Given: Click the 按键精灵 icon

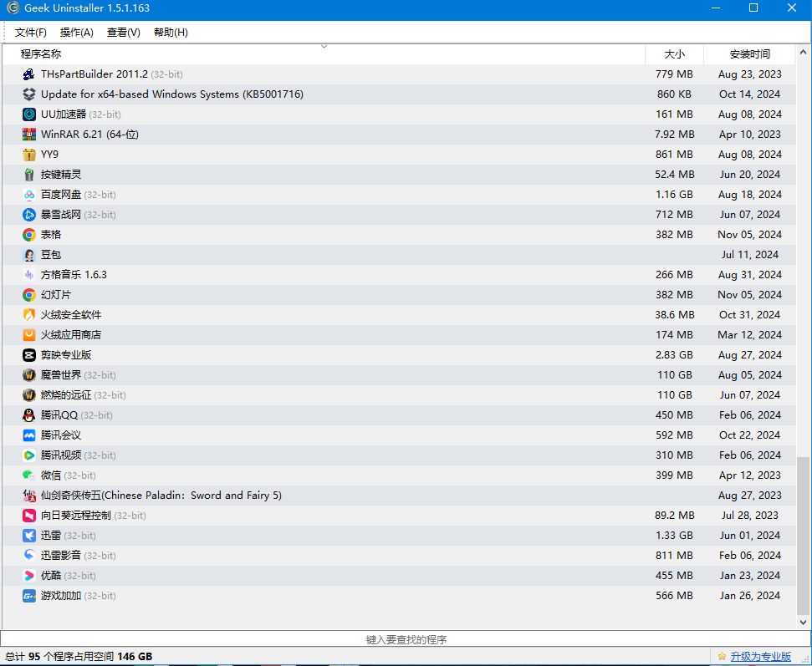Looking at the screenshot, I should click(29, 175).
